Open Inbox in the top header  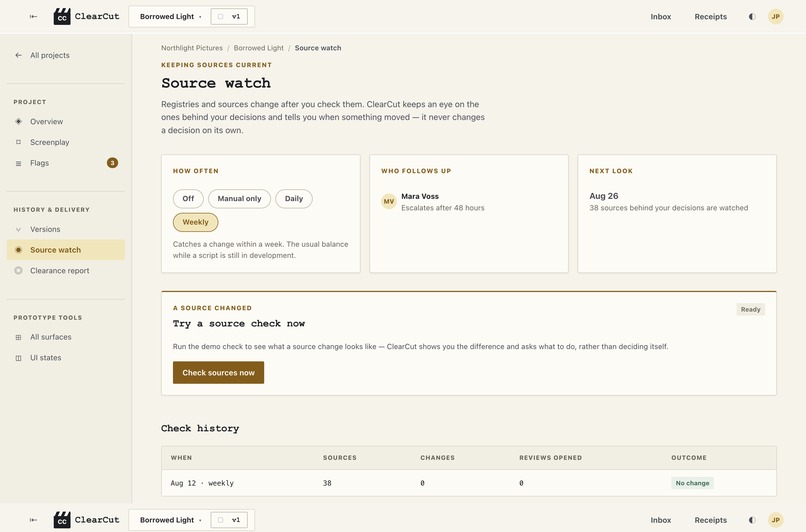pyautogui.click(x=661, y=16)
